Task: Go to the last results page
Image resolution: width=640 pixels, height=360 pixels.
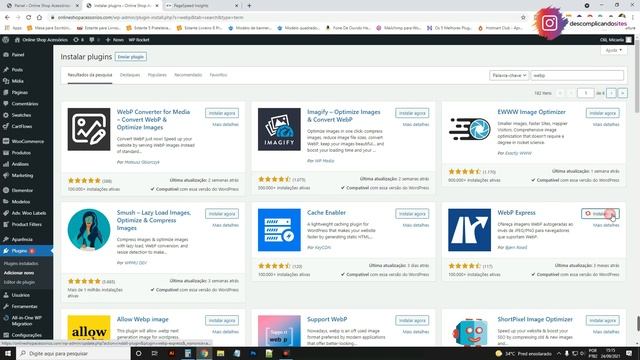Action: [622, 93]
